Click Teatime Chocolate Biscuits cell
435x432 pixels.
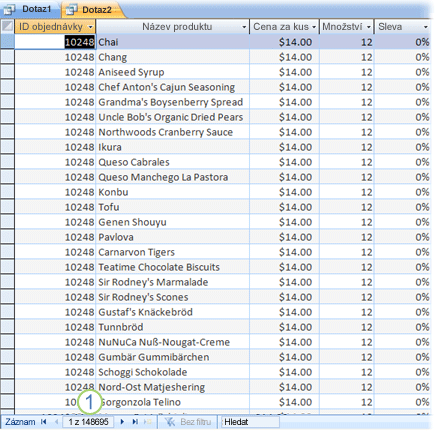pos(173,267)
